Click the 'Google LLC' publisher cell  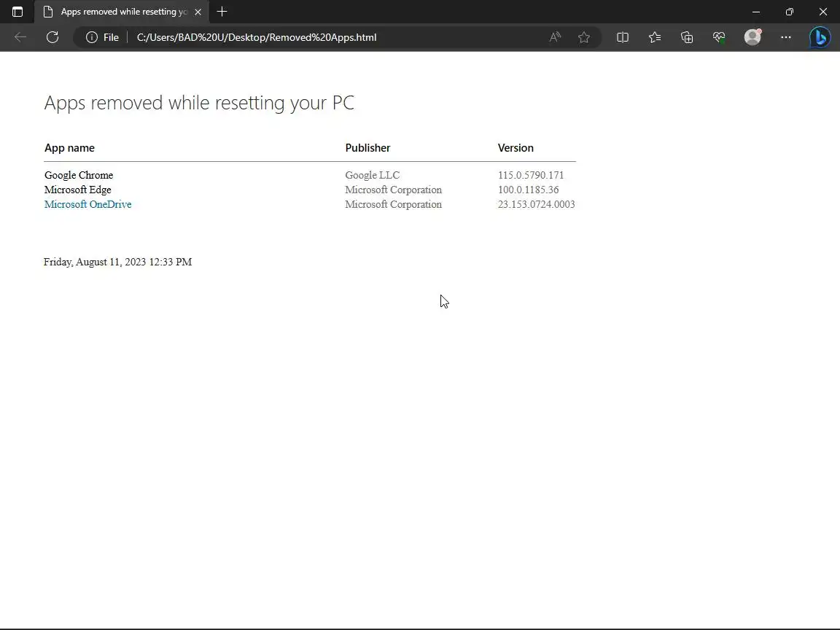pos(373,175)
